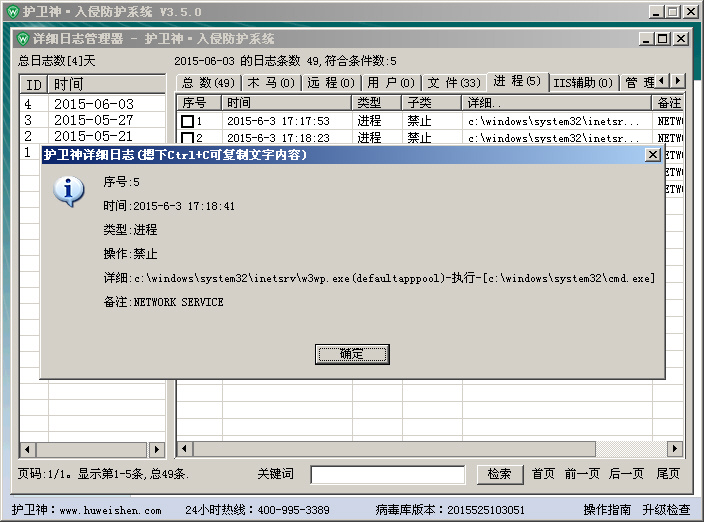
Task: Switch to the 总数(49) tab
Action: [x=208, y=83]
